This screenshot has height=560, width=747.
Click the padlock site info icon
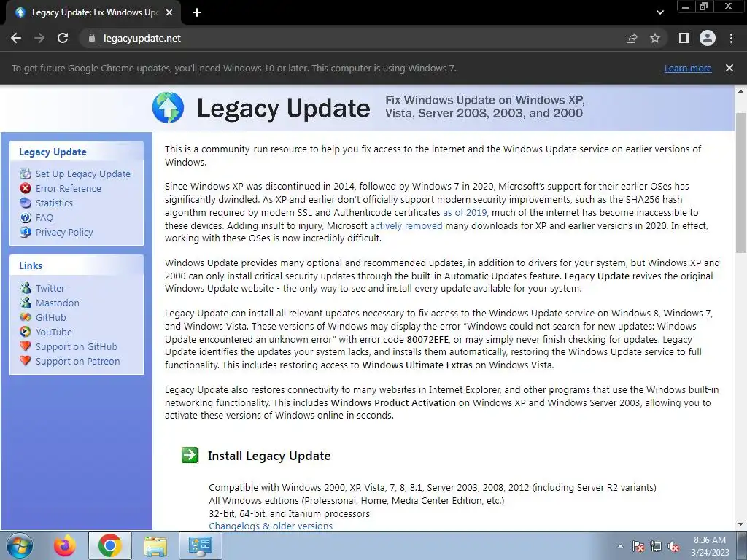91,38
